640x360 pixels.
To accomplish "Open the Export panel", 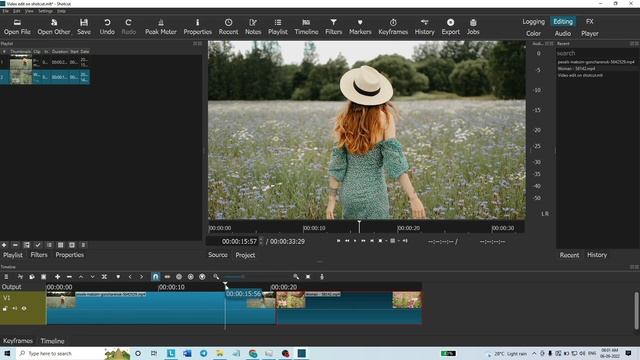I will [451, 27].
